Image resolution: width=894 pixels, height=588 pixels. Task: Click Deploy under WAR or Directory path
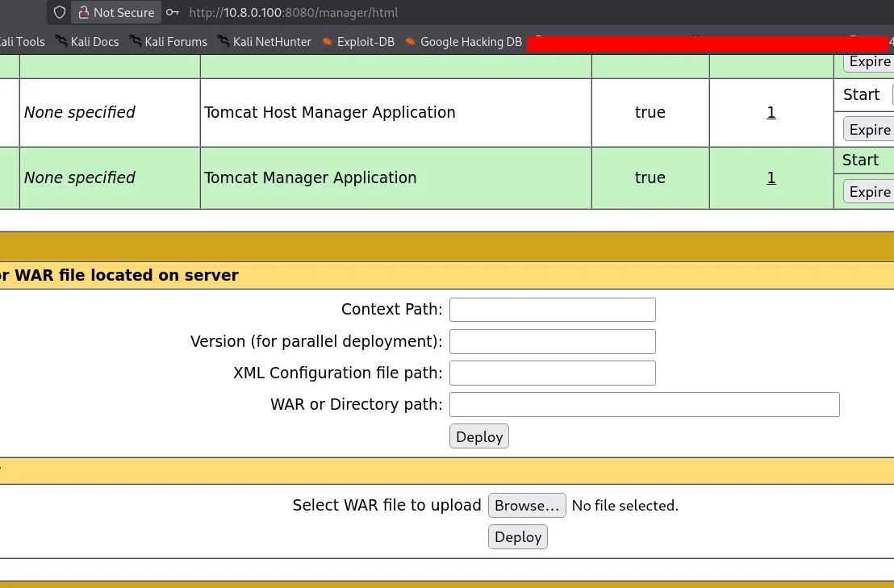click(479, 436)
